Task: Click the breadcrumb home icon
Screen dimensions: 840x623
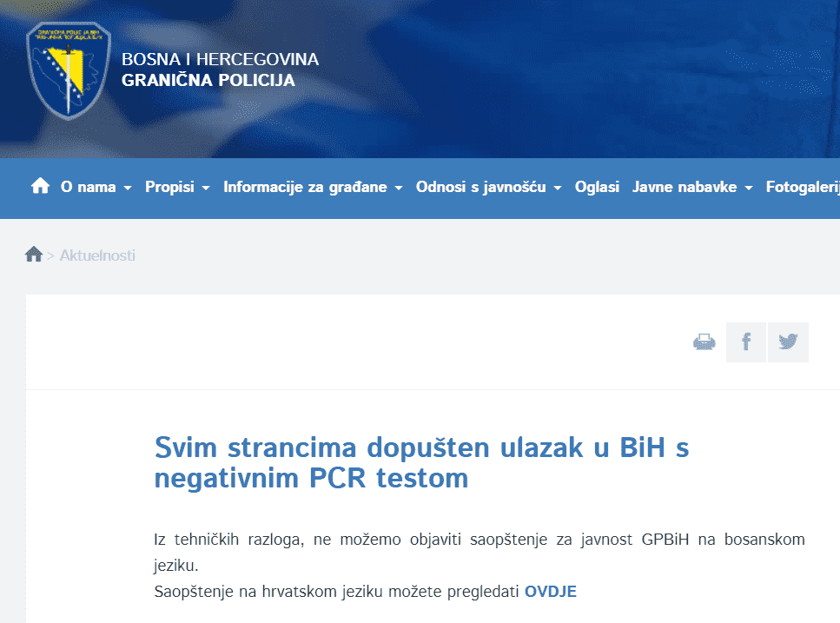Action: pyautogui.click(x=34, y=255)
